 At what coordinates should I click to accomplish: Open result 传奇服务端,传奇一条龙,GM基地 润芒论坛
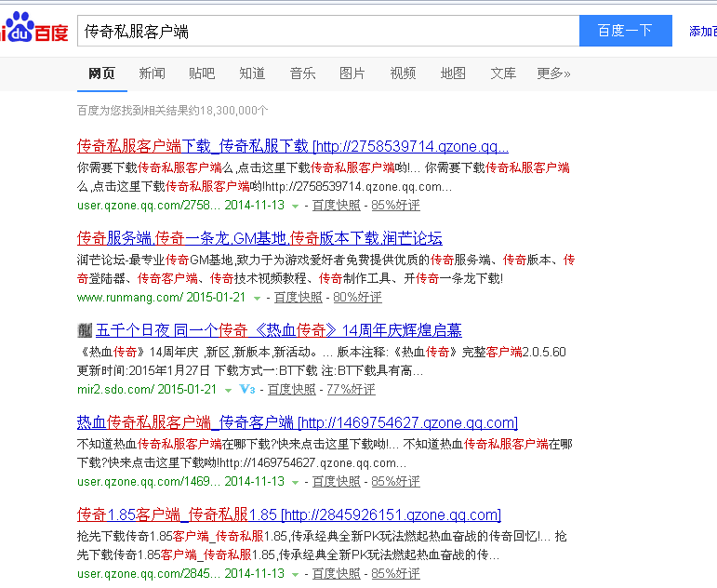[259, 238]
